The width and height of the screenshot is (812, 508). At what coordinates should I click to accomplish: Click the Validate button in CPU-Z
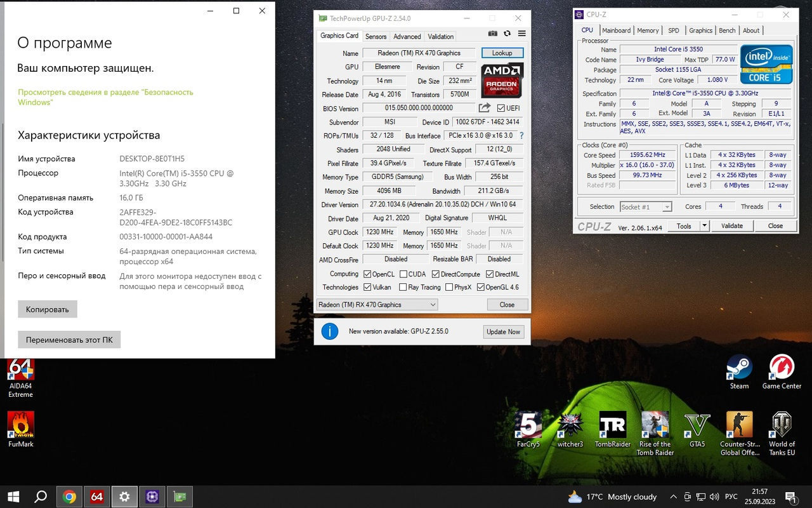point(731,226)
